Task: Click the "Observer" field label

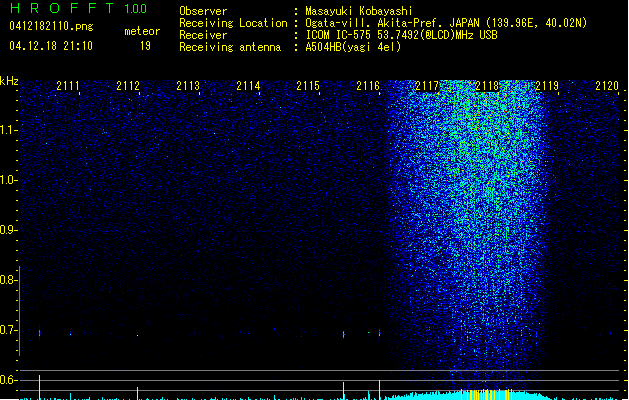Action: click(203, 11)
